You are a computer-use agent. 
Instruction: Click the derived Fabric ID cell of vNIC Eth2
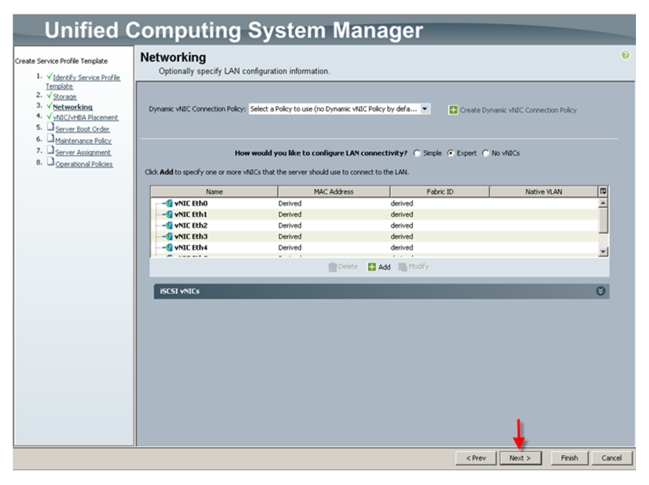401,226
